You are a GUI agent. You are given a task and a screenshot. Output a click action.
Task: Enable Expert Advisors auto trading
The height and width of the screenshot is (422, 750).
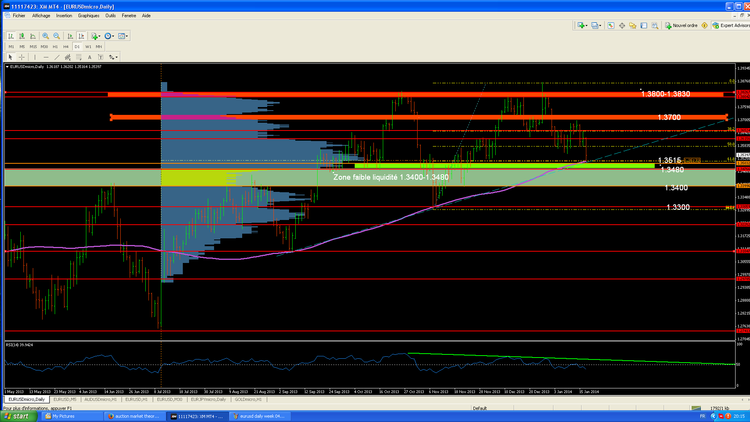tap(729, 25)
